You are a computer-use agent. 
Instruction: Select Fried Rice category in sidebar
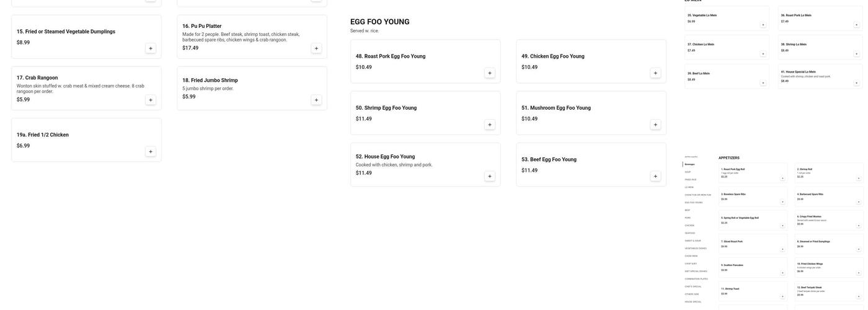pos(691,180)
